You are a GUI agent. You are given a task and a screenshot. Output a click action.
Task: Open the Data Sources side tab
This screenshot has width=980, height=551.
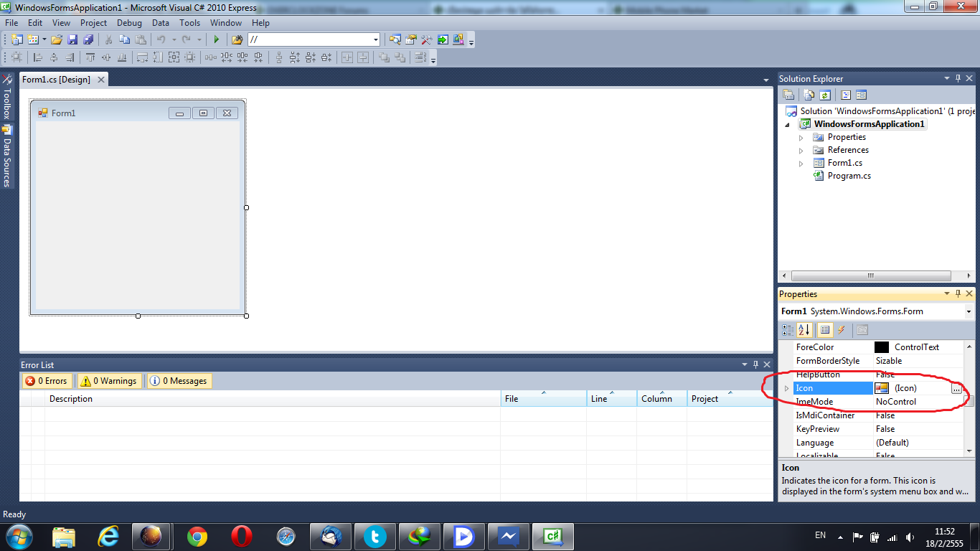[x=6, y=156]
